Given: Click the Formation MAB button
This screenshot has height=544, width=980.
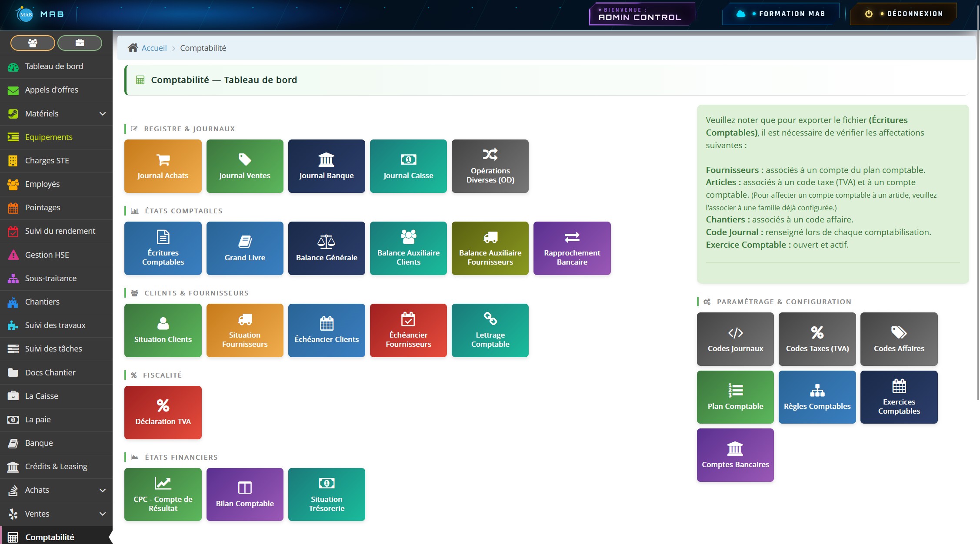Looking at the screenshot, I should [x=781, y=14].
